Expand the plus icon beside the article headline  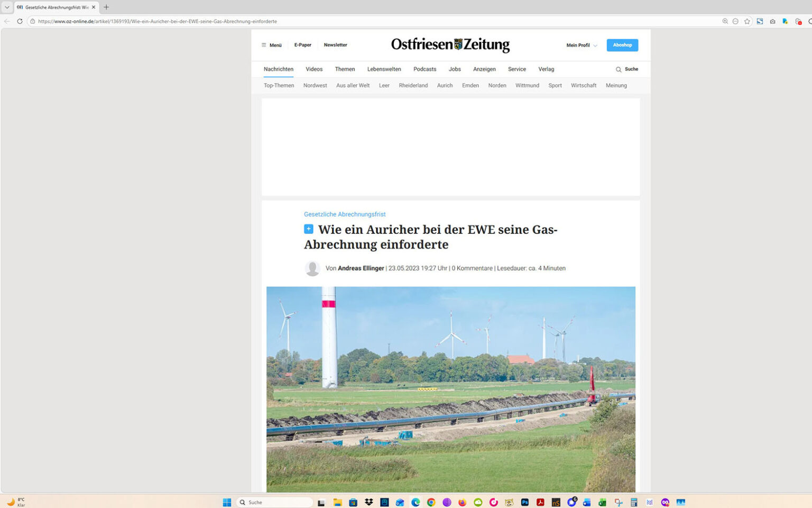[309, 229]
